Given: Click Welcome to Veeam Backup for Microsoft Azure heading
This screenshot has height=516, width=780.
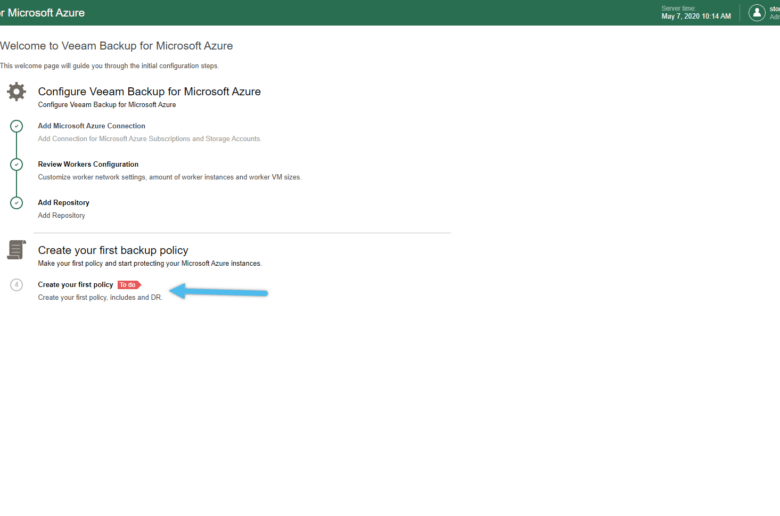Looking at the screenshot, I should (116, 46).
